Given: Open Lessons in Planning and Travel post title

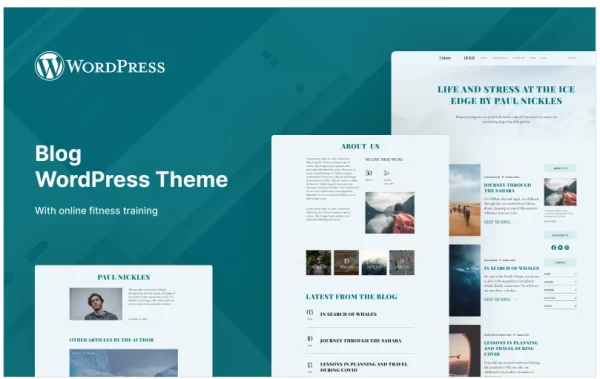Looking at the screenshot, I should coord(511,348).
